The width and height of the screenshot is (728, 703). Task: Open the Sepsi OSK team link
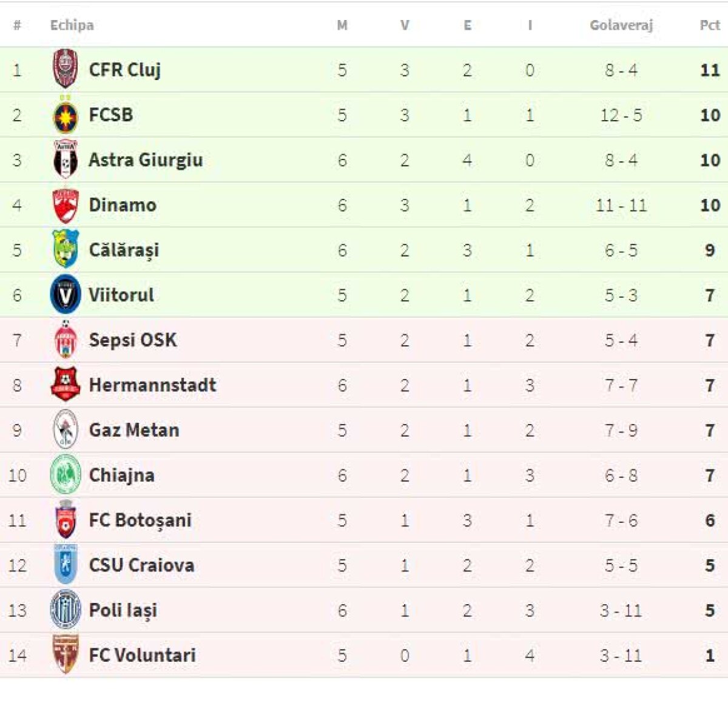pyautogui.click(x=133, y=340)
